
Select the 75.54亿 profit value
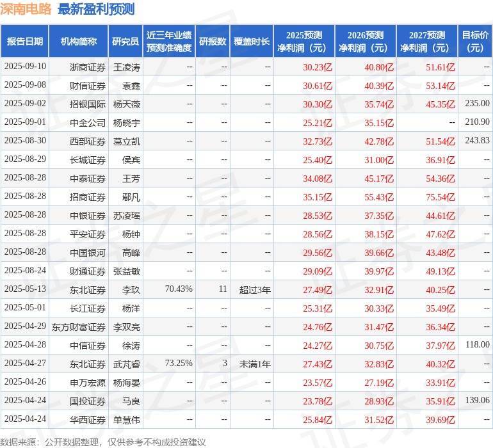tap(440, 197)
